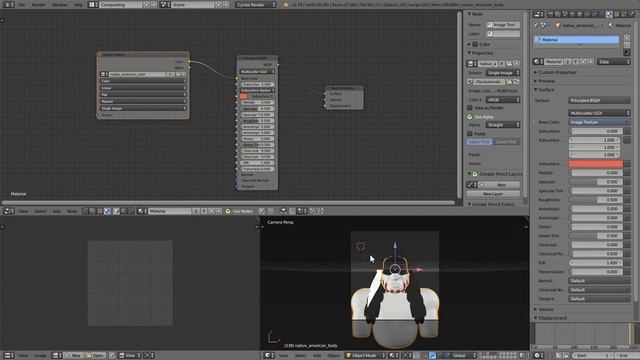Viewport: 640px width, 360px height.
Task: Click Open image button in image editor
Action: (x=95, y=356)
